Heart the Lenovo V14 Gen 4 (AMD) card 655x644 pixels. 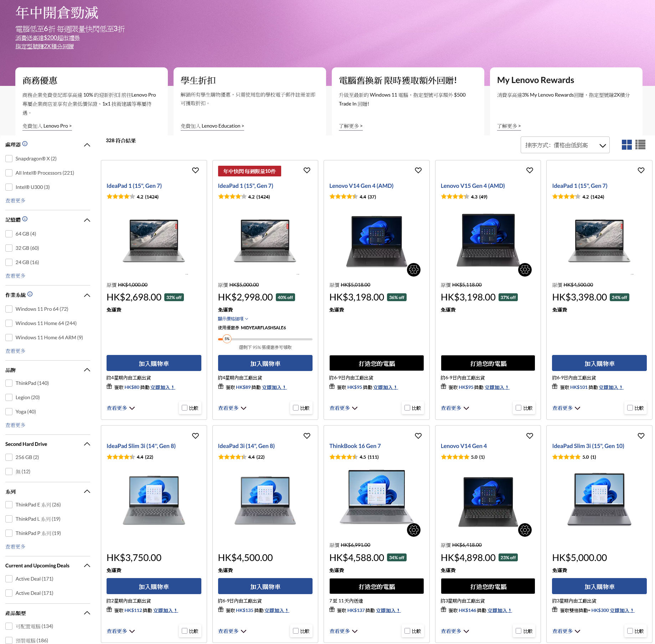click(418, 170)
